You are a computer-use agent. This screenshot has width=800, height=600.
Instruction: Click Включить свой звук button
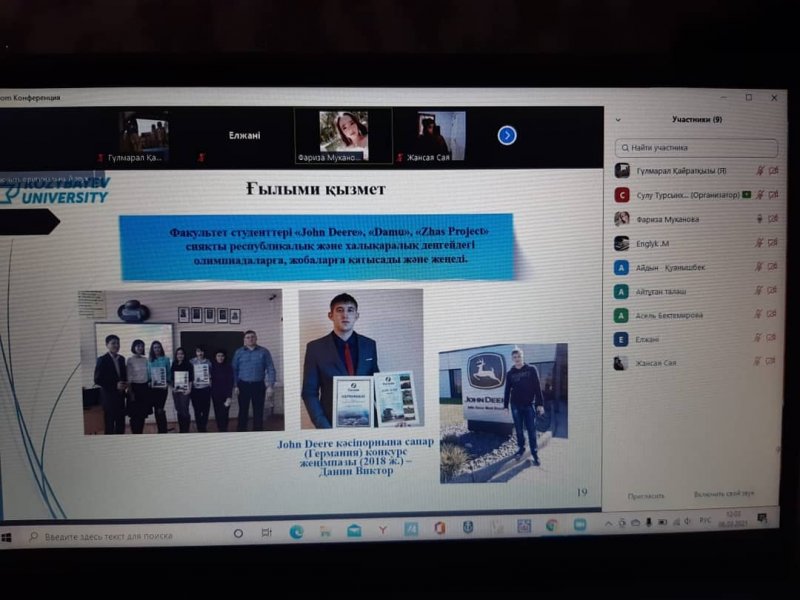(724, 495)
